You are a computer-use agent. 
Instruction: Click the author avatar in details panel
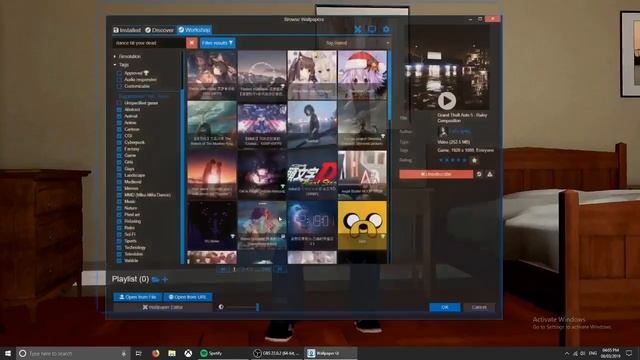pyautogui.click(x=443, y=131)
